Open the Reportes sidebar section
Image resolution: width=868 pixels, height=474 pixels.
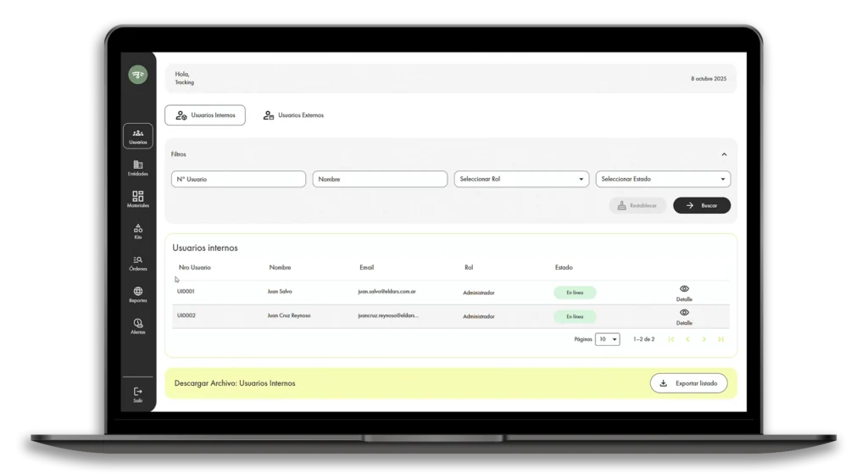pyautogui.click(x=138, y=294)
